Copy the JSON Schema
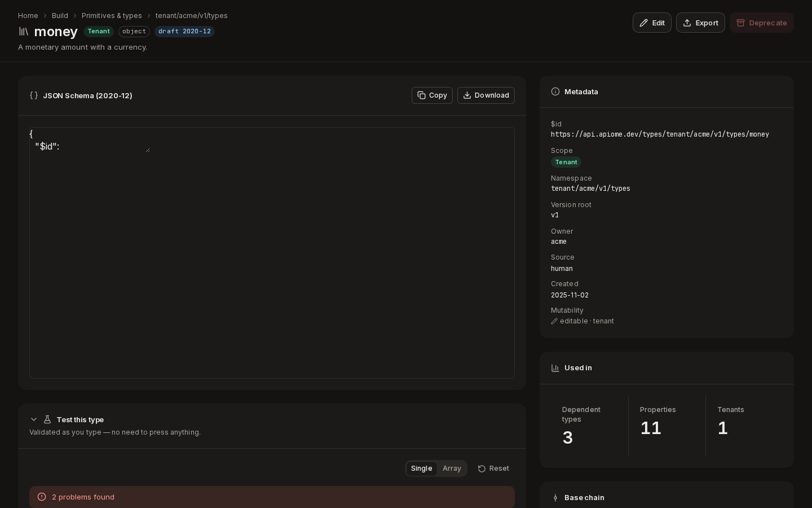The width and height of the screenshot is (812, 508). point(432,95)
